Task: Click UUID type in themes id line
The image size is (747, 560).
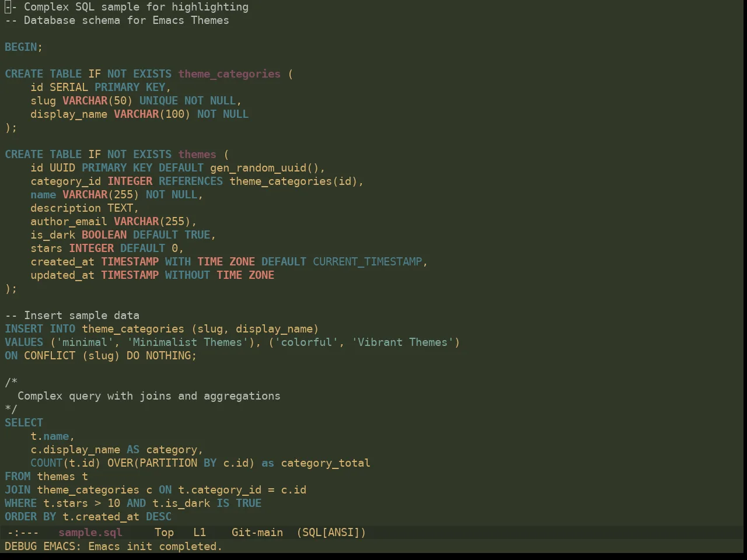Action: 62,167
